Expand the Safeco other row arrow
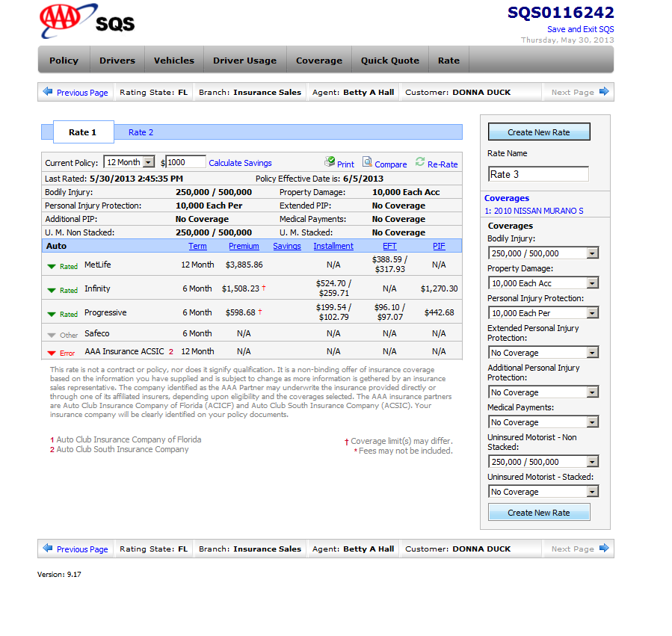 click(52, 335)
